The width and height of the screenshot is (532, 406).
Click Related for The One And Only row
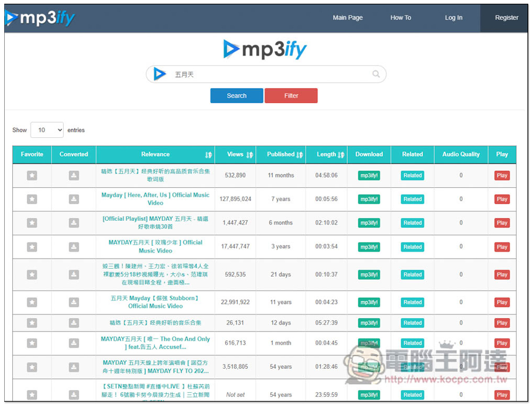tap(412, 343)
